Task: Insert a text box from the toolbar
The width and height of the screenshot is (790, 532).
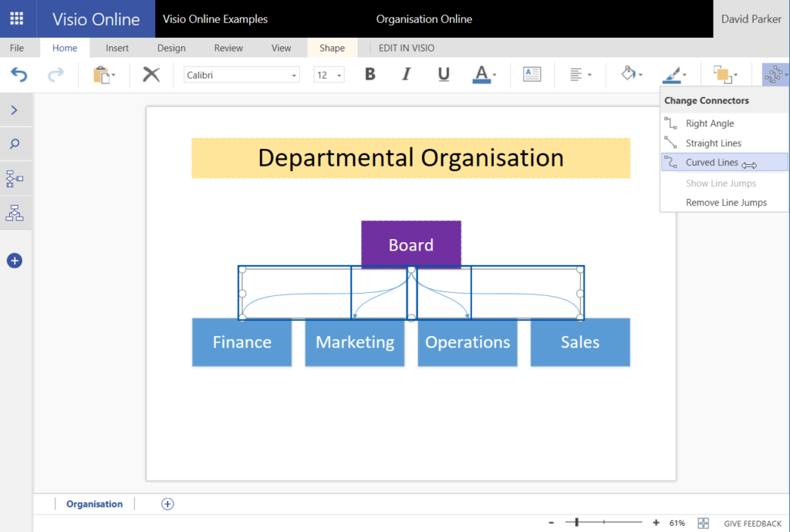Action: pyautogui.click(x=532, y=74)
